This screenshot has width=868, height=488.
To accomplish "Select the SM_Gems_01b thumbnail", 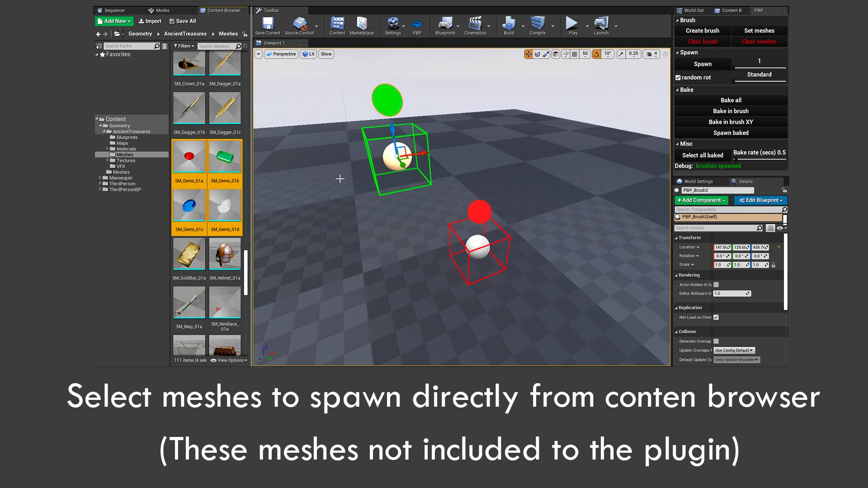I will 225,157.
